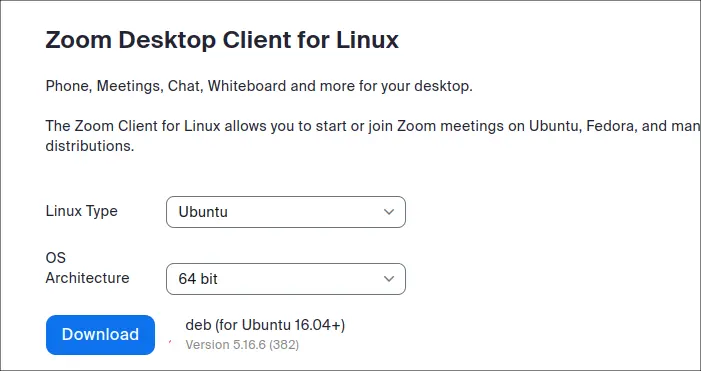
Task: Open the OS Architecture dropdown showing 64 bit
Action: [x=286, y=279]
